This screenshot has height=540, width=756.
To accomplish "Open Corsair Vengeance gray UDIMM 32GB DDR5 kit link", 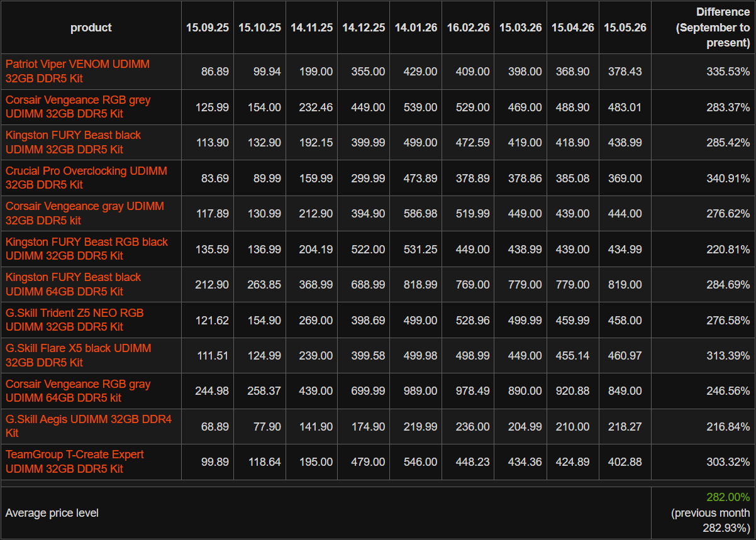I will (x=85, y=214).
